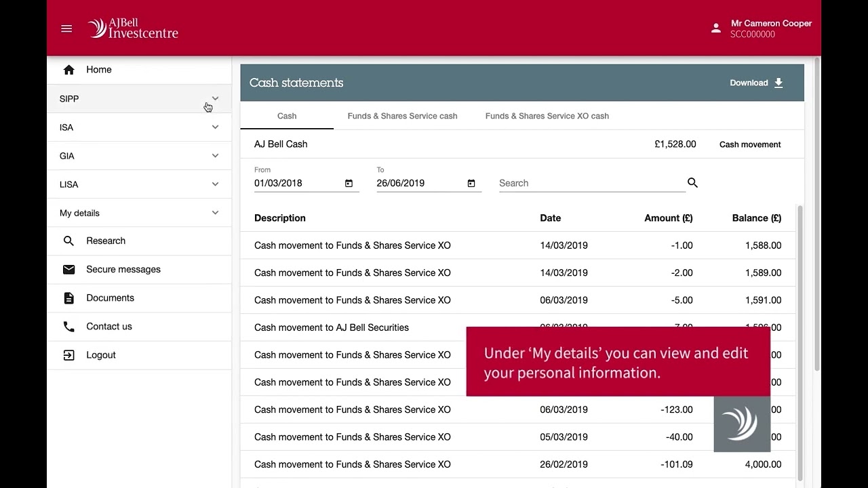Click the -2.00 amount value
868x488 pixels.
click(x=682, y=272)
